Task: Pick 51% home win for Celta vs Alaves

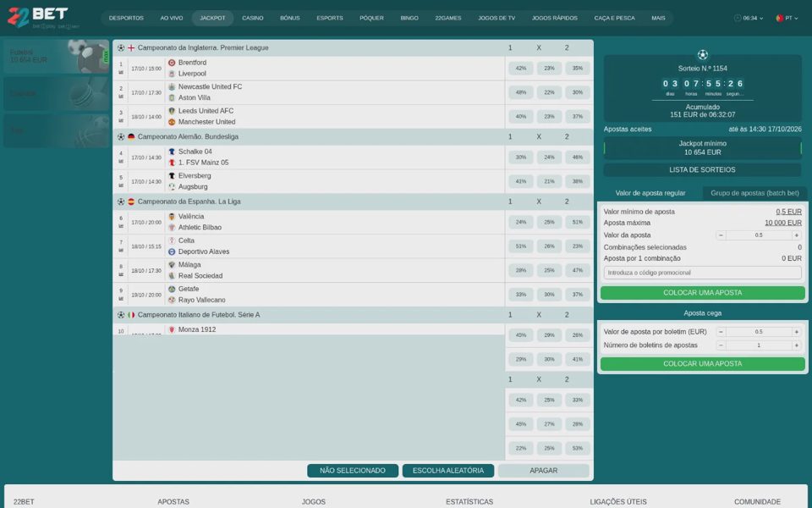Action: [x=521, y=246]
